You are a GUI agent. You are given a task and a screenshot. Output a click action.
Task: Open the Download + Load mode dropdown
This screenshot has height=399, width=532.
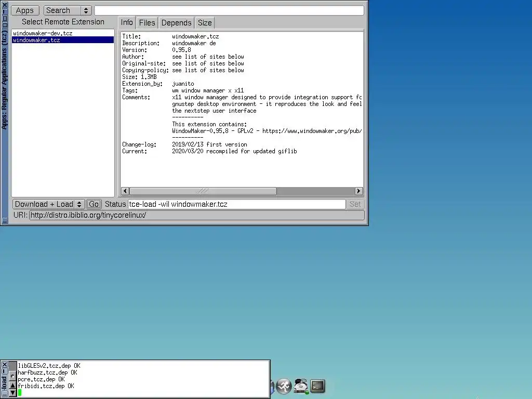pyautogui.click(x=48, y=204)
